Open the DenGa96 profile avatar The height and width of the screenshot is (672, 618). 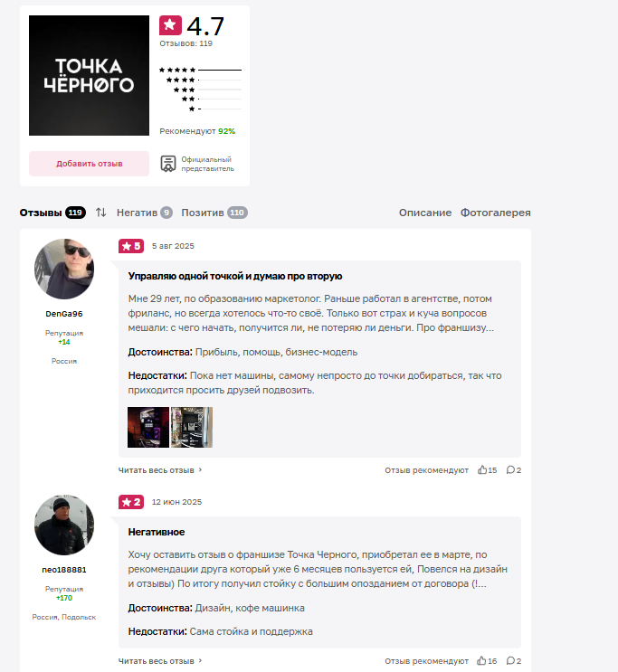click(63, 269)
